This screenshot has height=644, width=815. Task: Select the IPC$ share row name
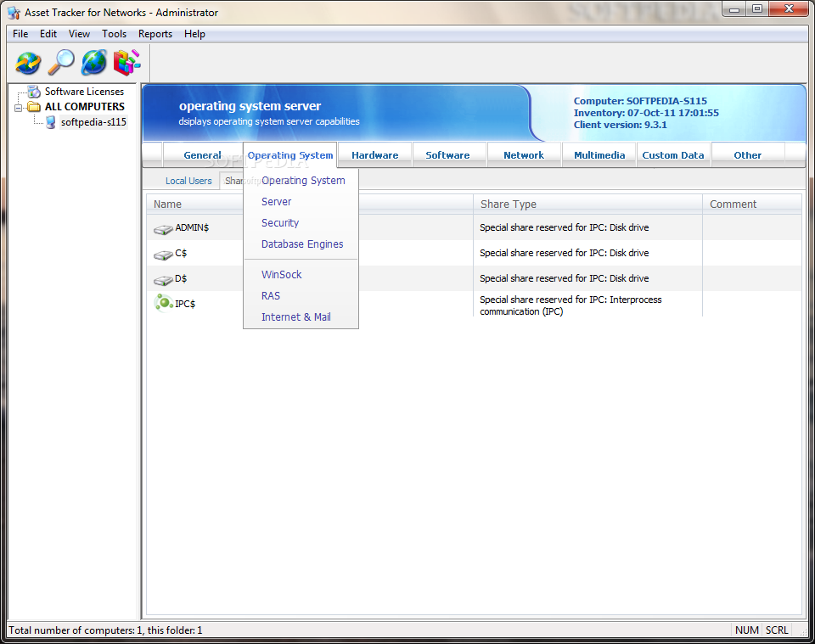point(185,305)
